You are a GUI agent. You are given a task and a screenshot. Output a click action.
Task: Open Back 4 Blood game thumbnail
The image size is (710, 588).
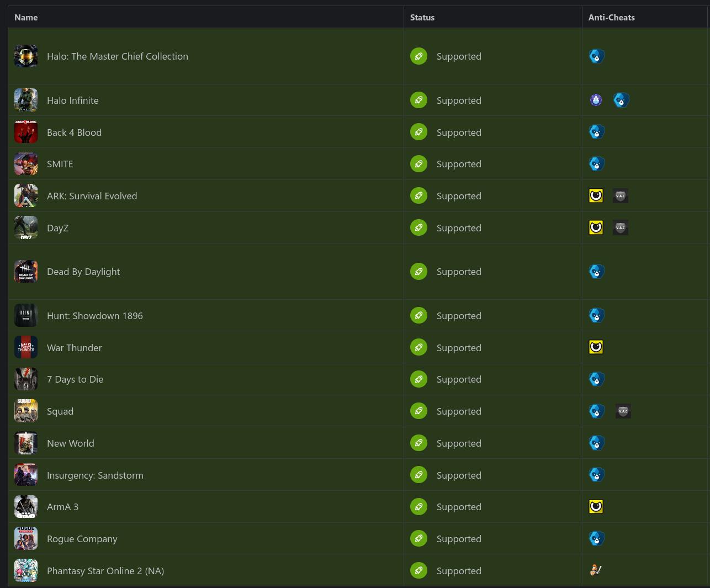coord(26,132)
